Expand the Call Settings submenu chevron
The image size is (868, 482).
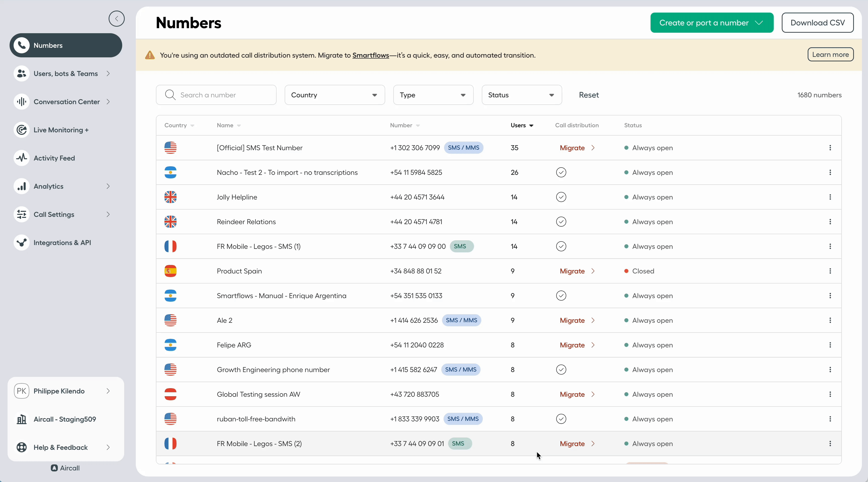(x=108, y=214)
